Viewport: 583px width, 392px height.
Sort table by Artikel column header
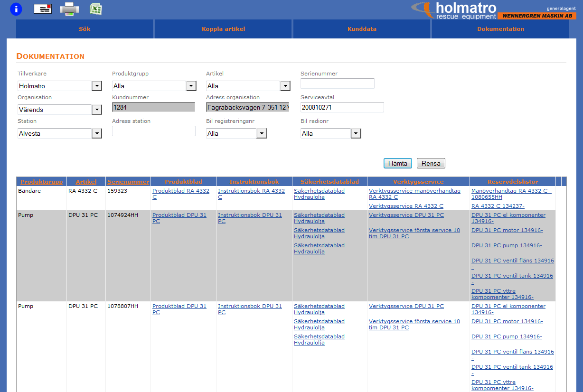86,182
